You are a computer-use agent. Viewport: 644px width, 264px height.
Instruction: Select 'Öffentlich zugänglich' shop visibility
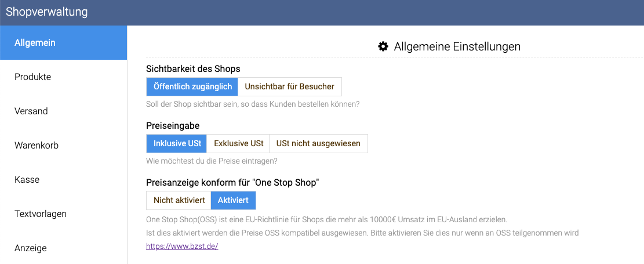pyautogui.click(x=192, y=87)
